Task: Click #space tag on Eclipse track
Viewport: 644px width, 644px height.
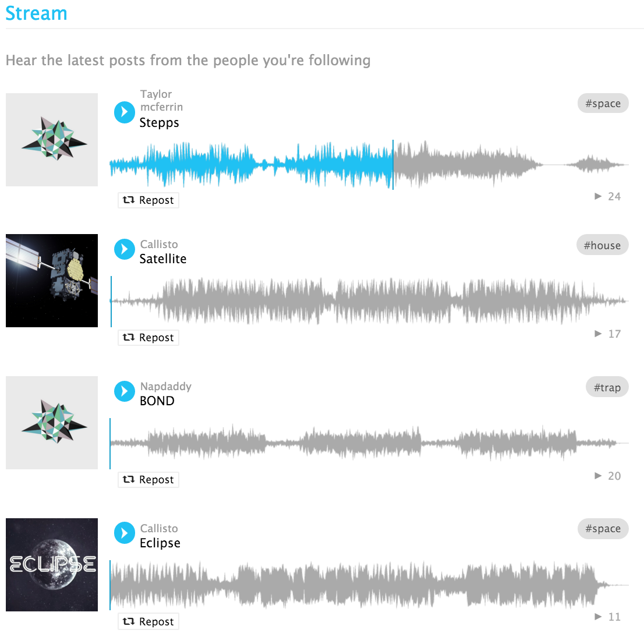Action: point(603,529)
